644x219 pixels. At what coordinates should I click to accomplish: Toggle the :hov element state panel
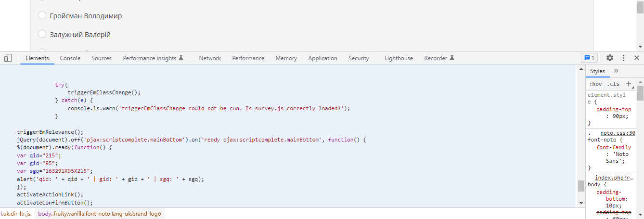coord(595,84)
